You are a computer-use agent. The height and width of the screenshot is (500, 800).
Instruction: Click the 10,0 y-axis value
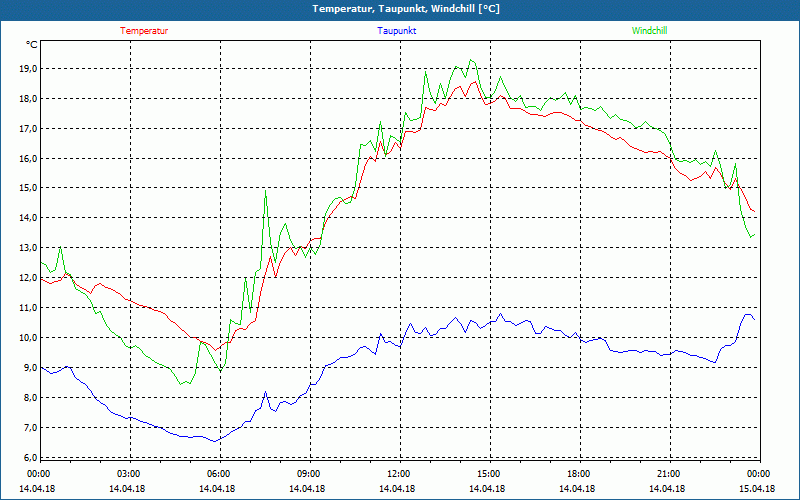28,338
